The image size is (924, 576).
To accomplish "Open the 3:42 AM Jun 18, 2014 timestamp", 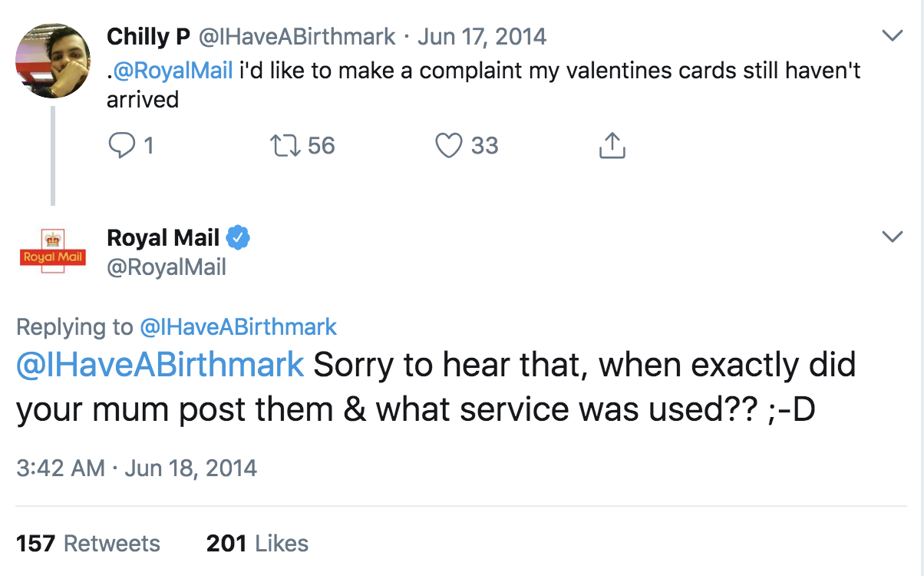I will pyautogui.click(x=137, y=468).
